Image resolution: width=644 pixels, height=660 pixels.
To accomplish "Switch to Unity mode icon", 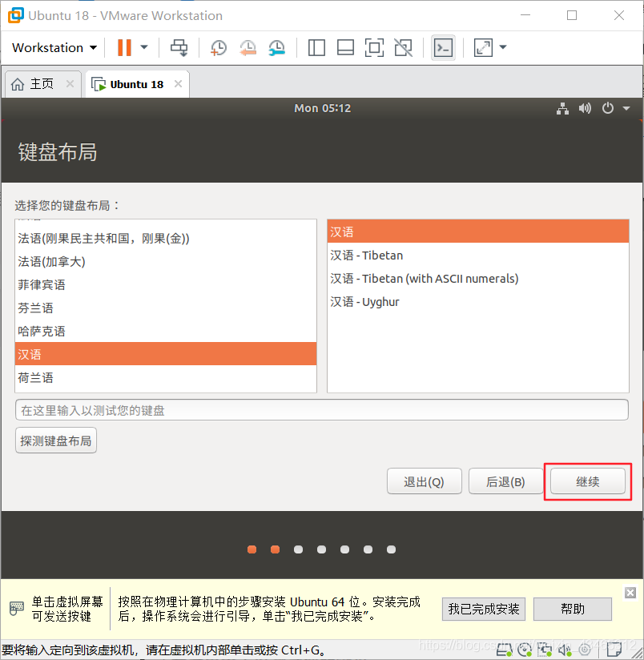I will pyautogui.click(x=403, y=47).
